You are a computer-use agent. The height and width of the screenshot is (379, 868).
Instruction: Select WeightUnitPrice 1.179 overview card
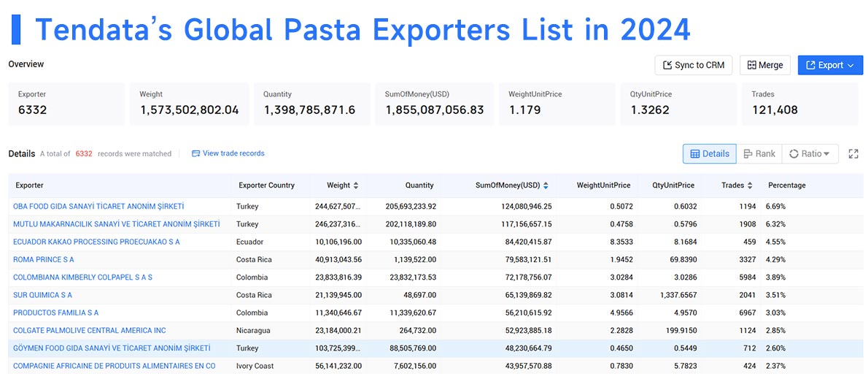point(557,104)
